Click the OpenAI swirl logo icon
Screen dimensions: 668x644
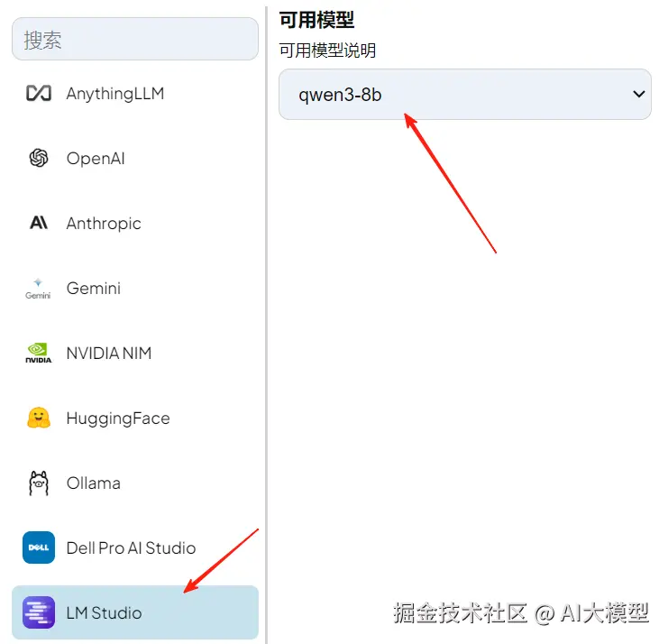(39, 158)
